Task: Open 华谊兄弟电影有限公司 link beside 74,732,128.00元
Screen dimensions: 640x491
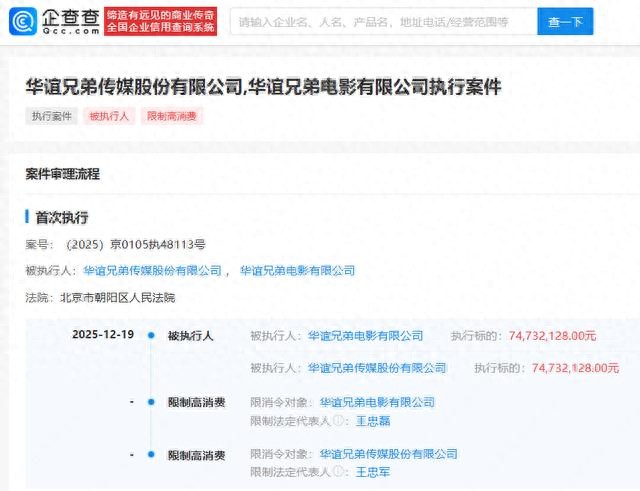Action: pos(365,336)
